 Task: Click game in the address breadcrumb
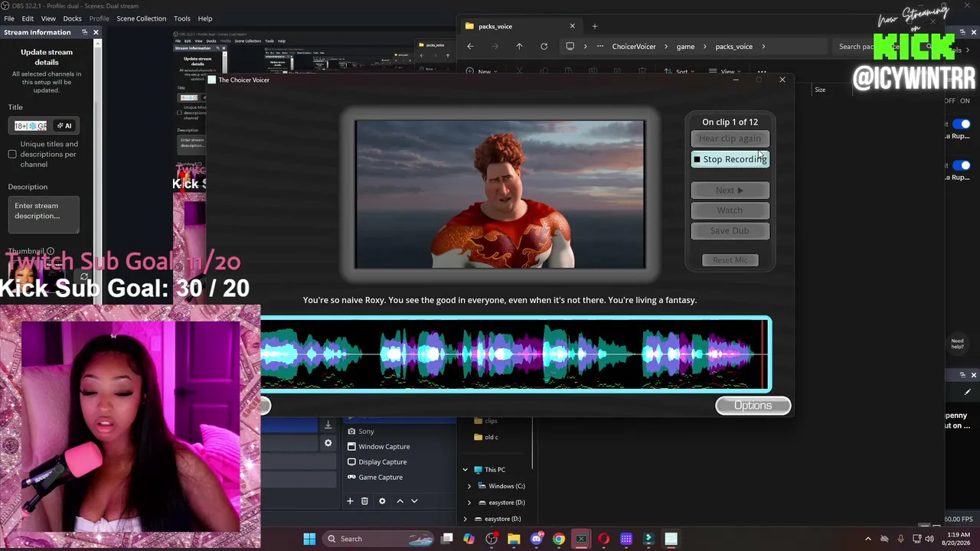point(685,47)
